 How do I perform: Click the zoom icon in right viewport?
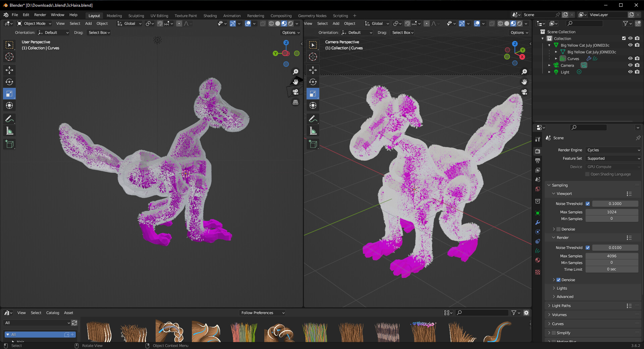click(524, 72)
